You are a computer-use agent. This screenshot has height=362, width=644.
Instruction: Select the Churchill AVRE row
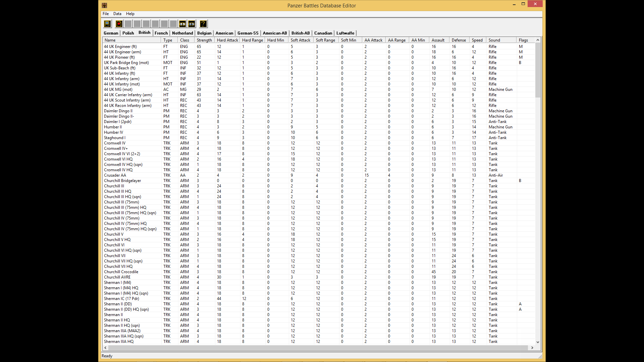[x=319, y=277]
